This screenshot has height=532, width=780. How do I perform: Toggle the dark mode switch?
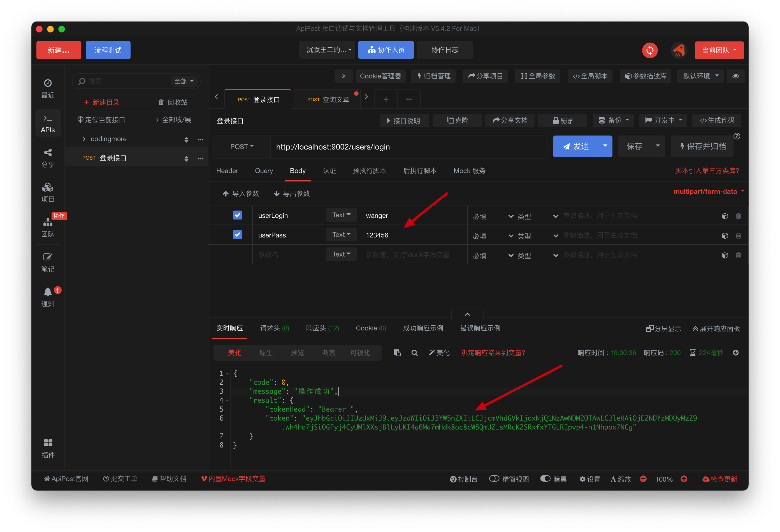545,479
